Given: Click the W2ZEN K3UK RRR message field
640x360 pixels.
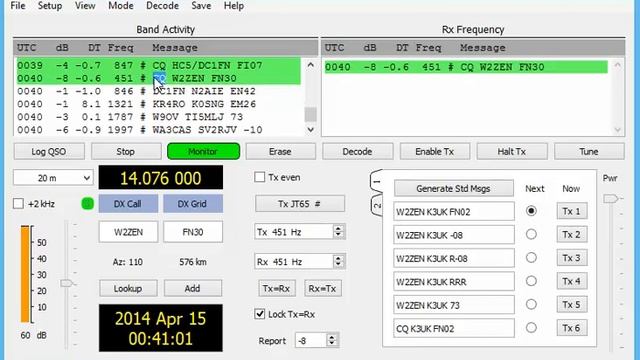Looking at the screenshot, I should (453, 281).
